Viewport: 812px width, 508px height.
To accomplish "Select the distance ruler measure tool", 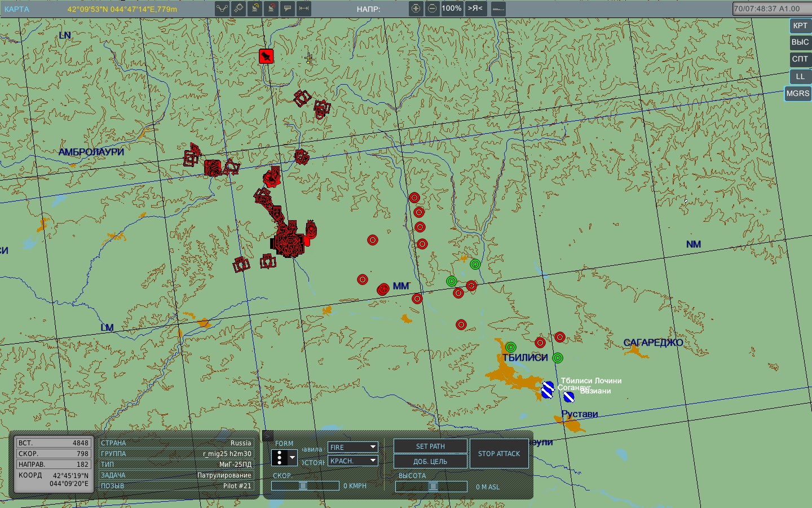I will [x=304, y=8].
